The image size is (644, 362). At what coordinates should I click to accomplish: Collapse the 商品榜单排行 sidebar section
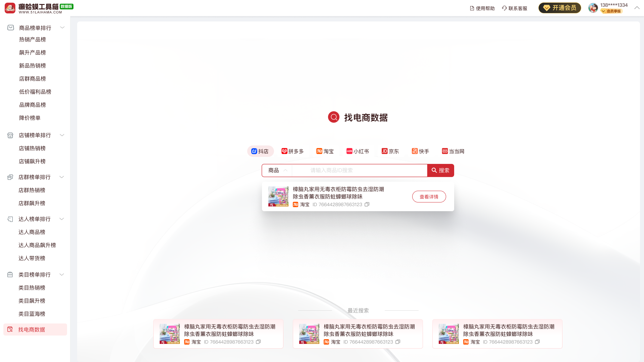[x=62, y=27]
